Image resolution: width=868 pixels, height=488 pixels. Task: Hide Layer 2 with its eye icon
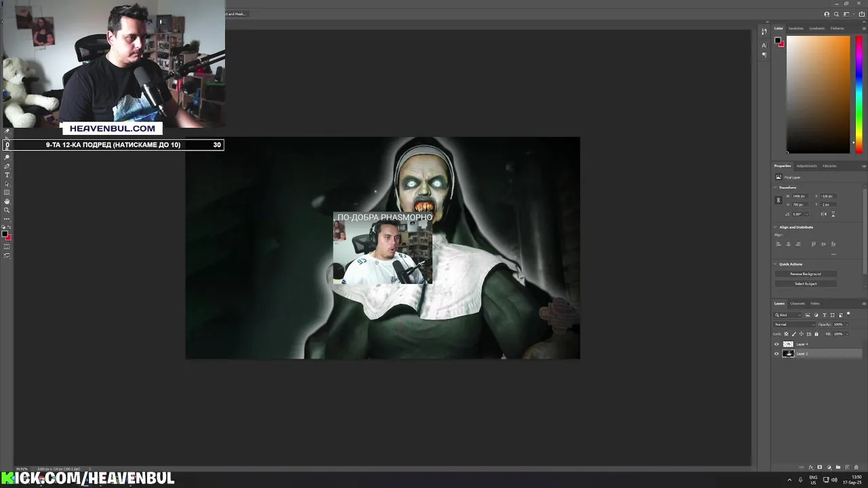tap(776, 354)
